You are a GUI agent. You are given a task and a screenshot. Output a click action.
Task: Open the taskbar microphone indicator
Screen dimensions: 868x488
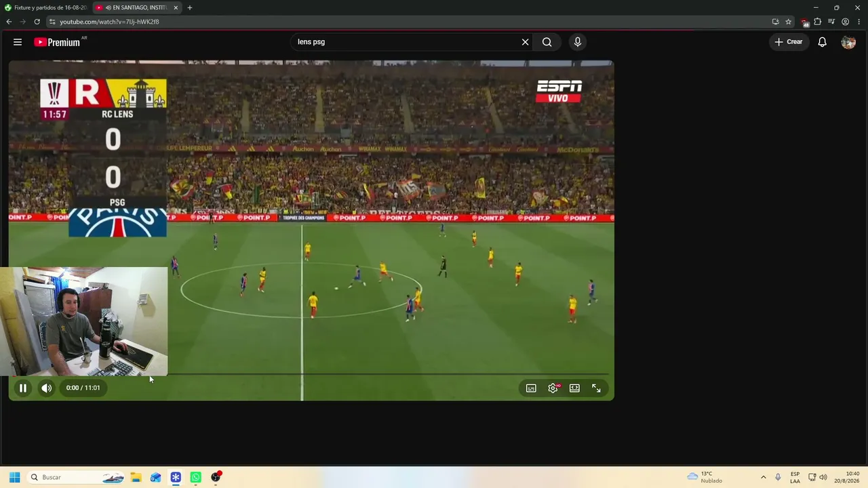(x=778, y=477)
